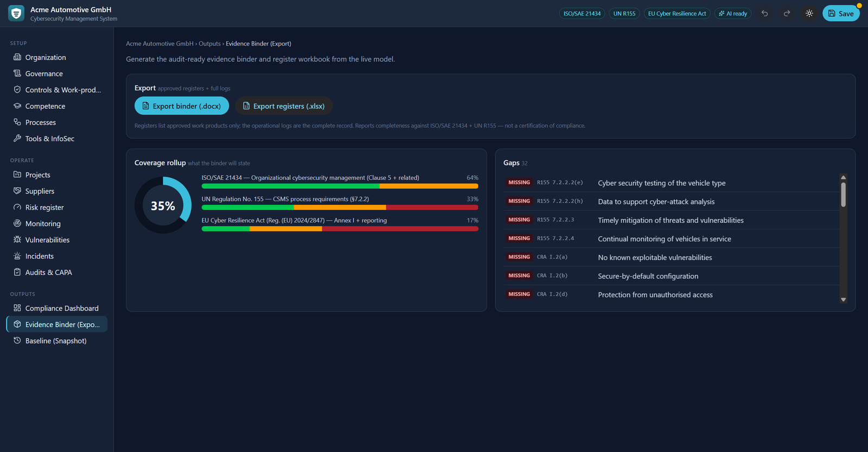The width and height of the screenshot is (868, 452).
Task: Click the UN Regulation No. 155 coverage bar
Action: point(340,207)
